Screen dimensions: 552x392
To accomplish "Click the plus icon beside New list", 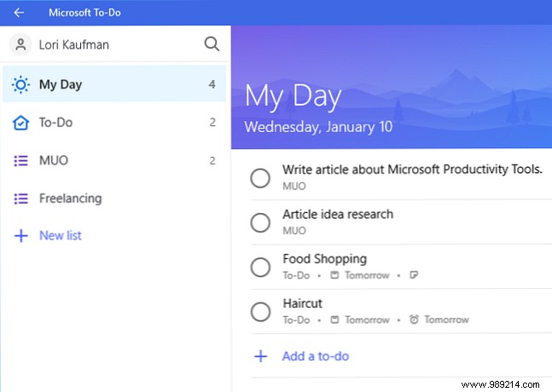I will (x=21, y=235).
